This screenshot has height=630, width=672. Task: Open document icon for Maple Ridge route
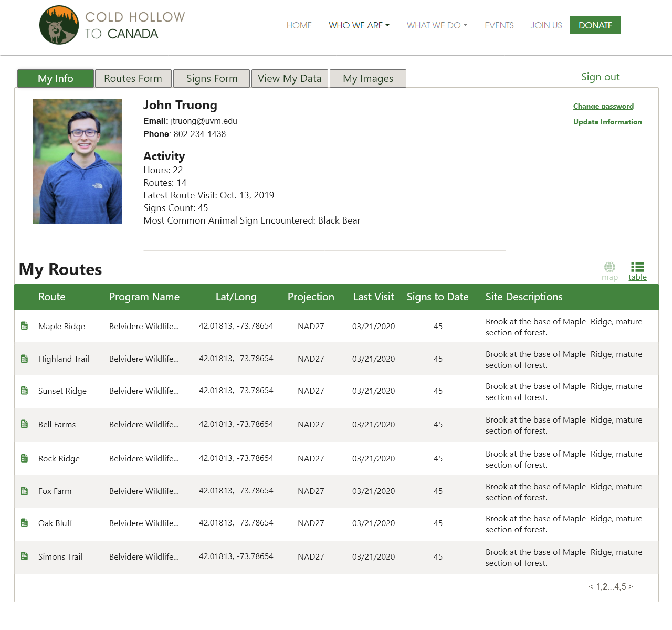[24, 326]
